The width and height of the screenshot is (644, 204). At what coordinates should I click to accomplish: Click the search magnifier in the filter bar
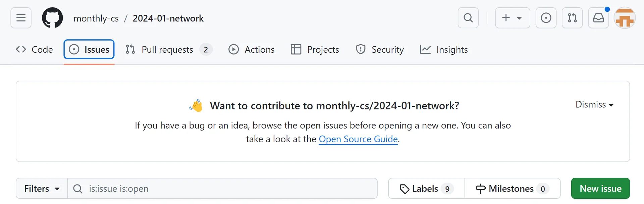(78, 189)
